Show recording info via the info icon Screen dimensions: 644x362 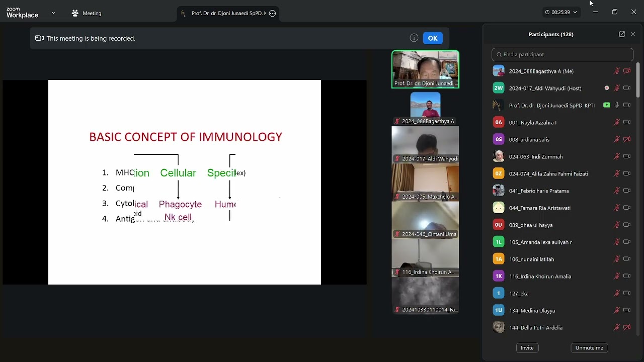[x=414, y=38]
